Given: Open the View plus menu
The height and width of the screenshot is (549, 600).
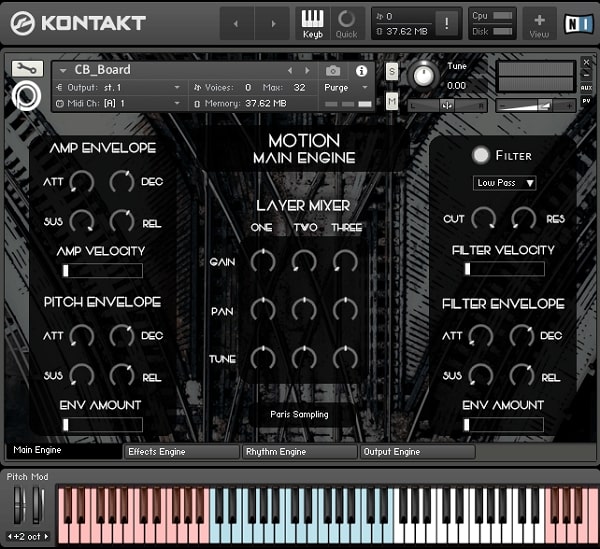Looking at the screenshot, I should point(539,24).
